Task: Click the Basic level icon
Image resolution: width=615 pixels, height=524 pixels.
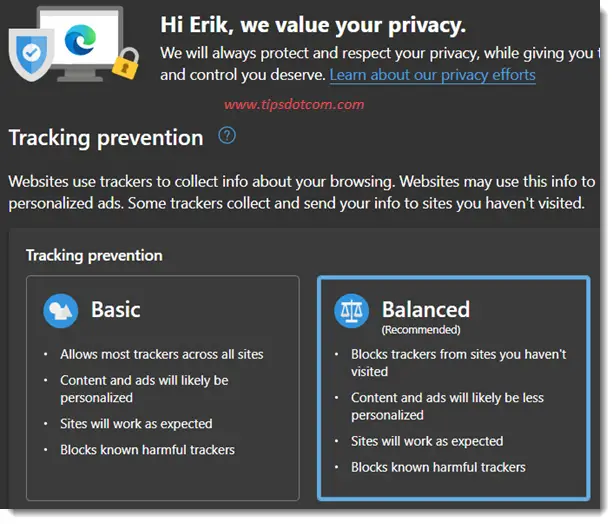Action: pyautogui.click(x=60, y=311)
